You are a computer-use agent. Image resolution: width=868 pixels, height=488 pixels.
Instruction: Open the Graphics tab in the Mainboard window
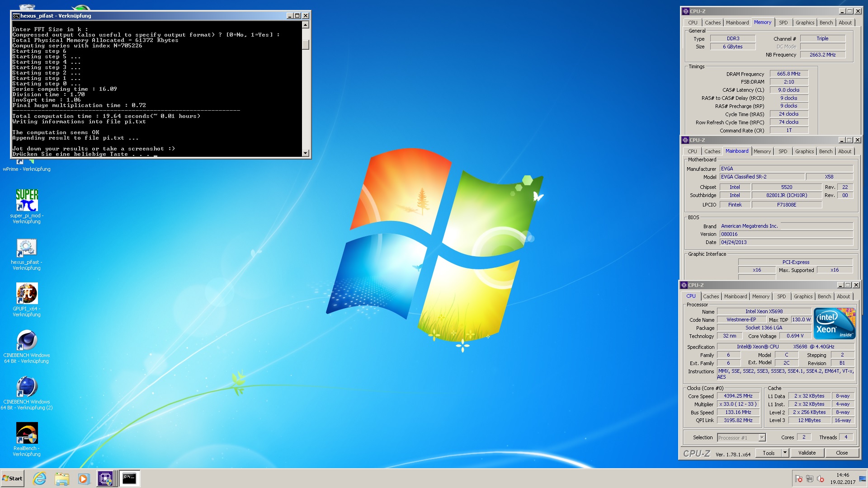tap(805, 151)
